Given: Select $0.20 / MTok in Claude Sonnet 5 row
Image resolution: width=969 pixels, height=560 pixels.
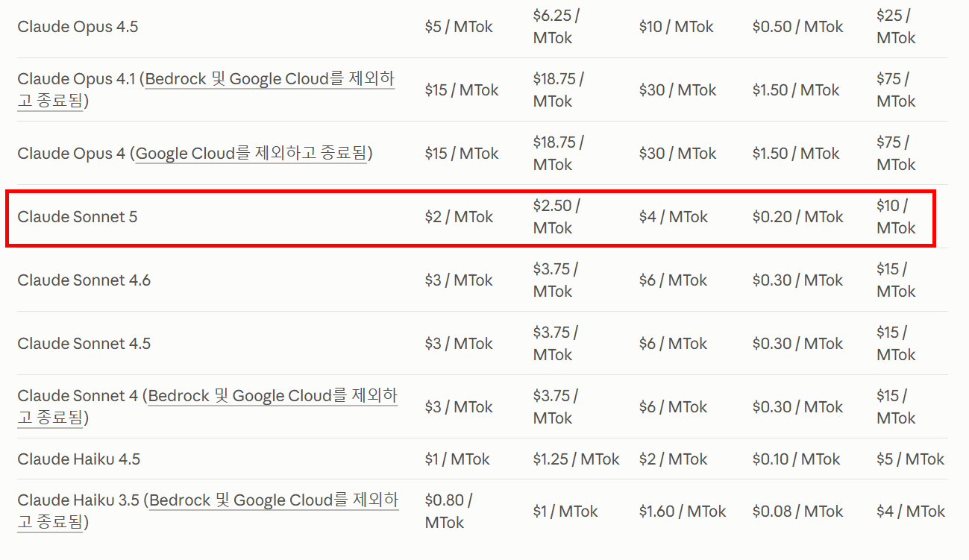Looking at the screenshot, I should pyautogui.click(x=798, y=217).
